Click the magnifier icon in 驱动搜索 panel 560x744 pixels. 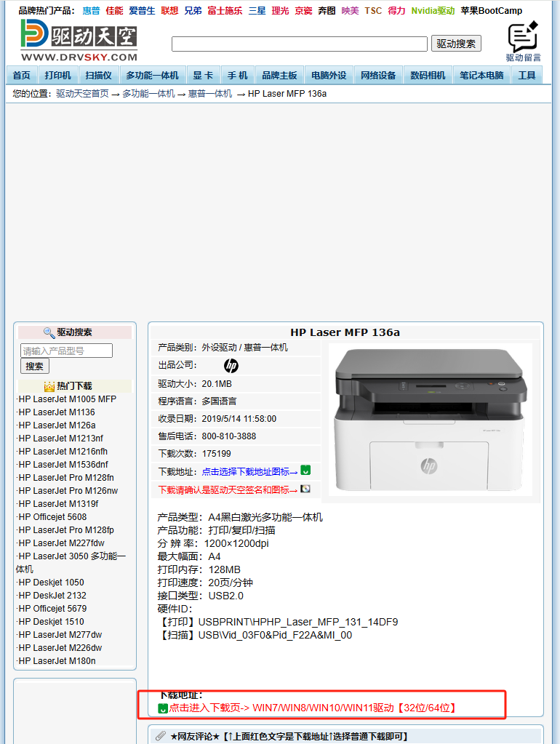(49, 332)
